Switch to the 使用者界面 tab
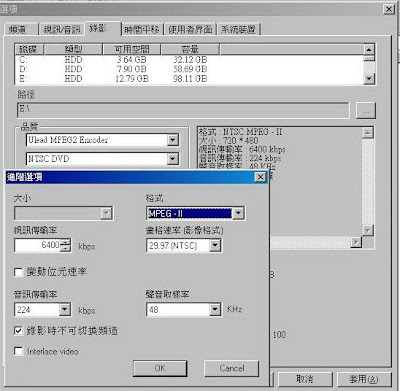The height and width of the screenshot is (391, 400). coord(190,30)
